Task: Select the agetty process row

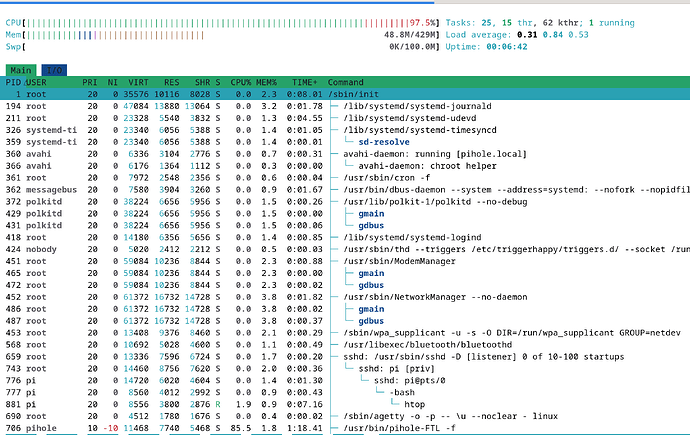Action: point(345,416)
